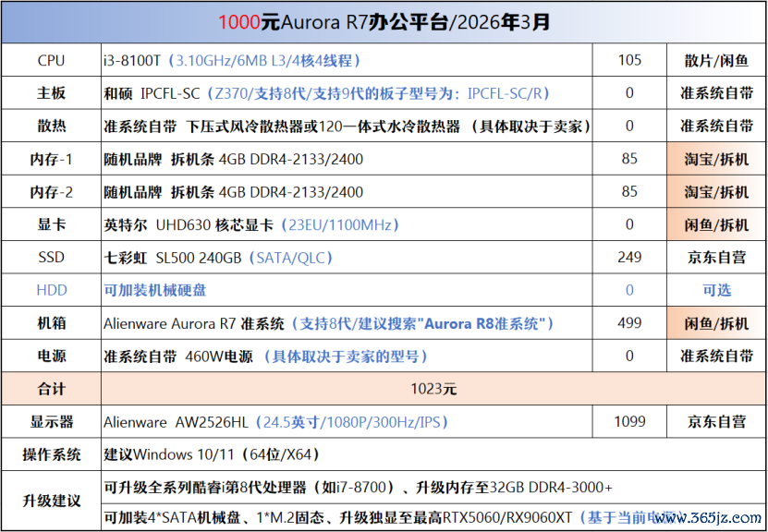The width and height of the screenshot is (768, 532).
Task: Select the "0" price in 主板 row
Action: (629, 93)
